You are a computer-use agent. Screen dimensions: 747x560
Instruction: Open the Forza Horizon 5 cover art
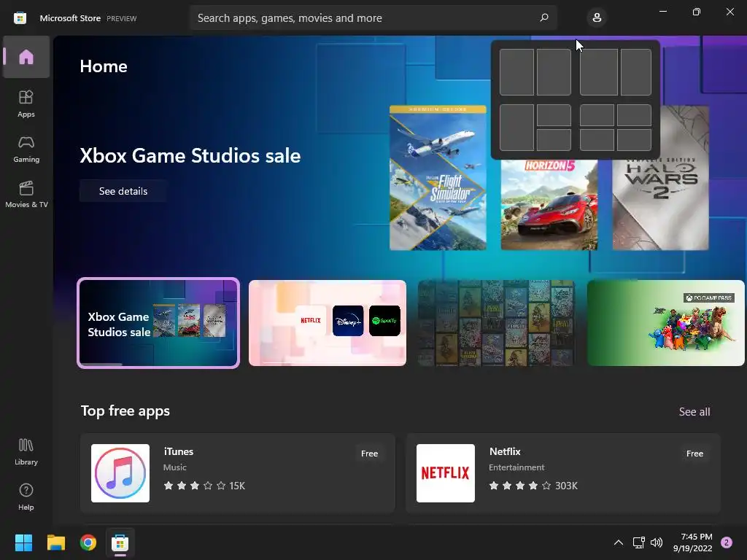pyautogui.click(x=549, y=205)
